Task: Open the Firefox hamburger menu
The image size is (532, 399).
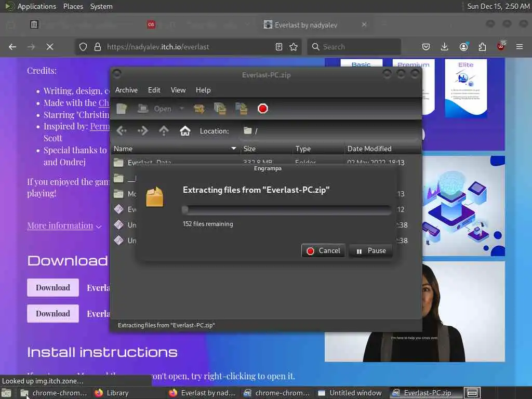Action: pos(520,47)
